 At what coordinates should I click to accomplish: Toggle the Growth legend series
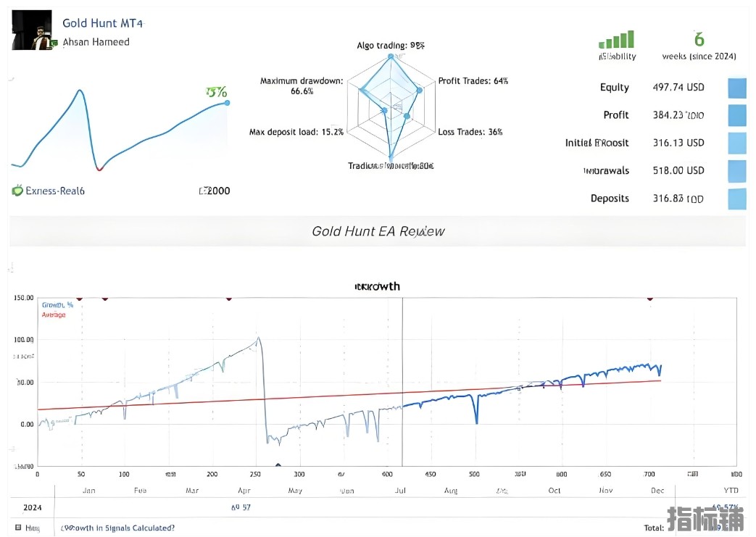[x=57, y=305]
